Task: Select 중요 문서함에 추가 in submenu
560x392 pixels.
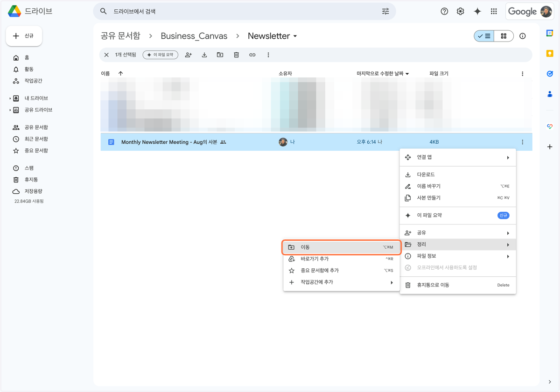Action: click(x=342, y=271)
